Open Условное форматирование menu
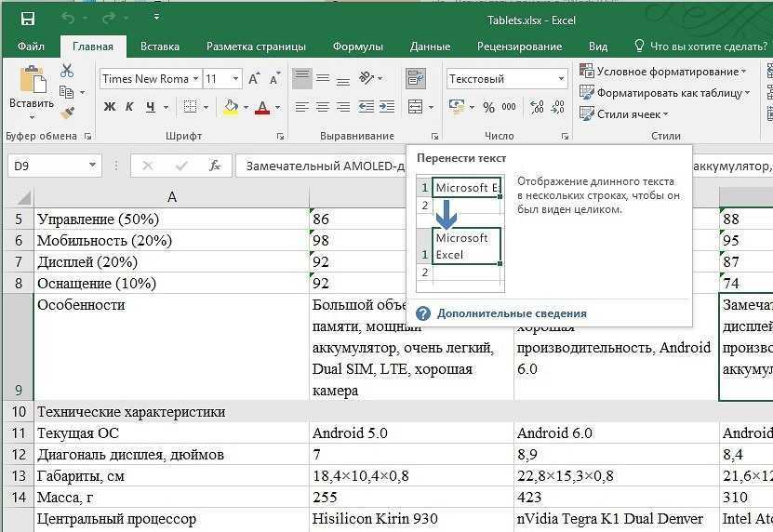The image size is (773, 532). (663, 72)
